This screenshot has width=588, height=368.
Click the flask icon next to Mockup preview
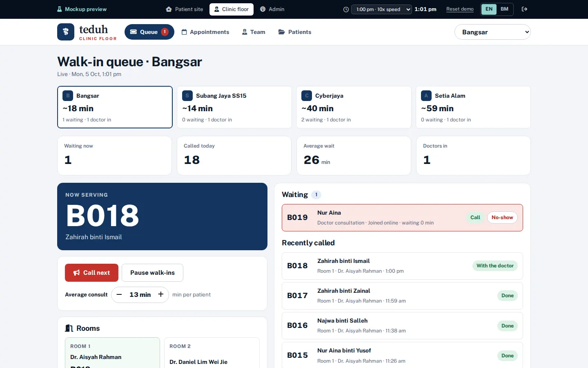[x=60, y=9]
